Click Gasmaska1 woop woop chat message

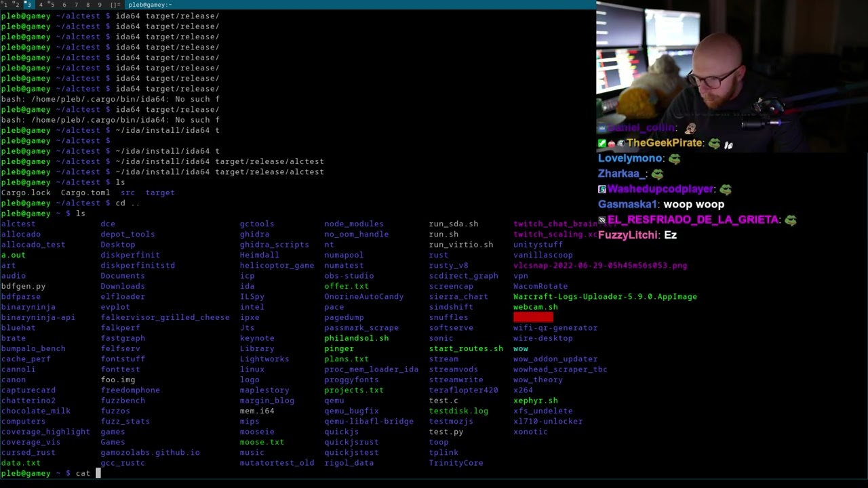coord(661,204)
